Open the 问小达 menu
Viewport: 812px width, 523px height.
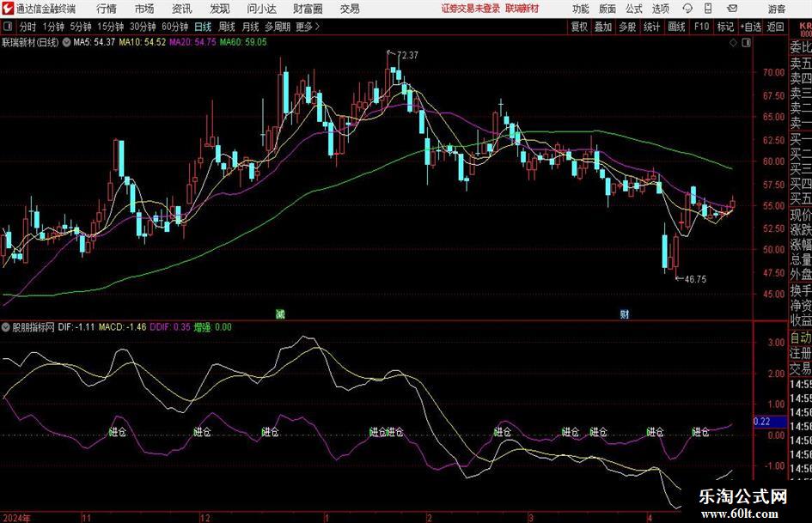(261, 9)
